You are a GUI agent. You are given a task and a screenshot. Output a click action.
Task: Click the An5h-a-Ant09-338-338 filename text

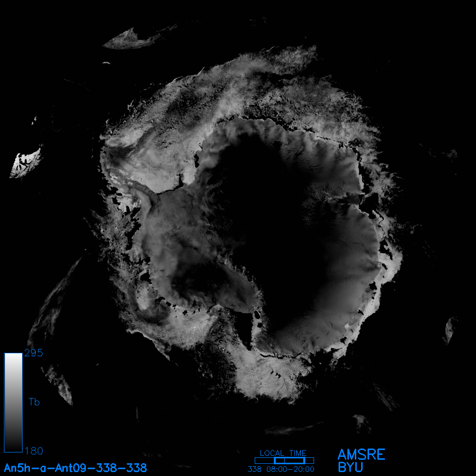(x=75, y=468)
